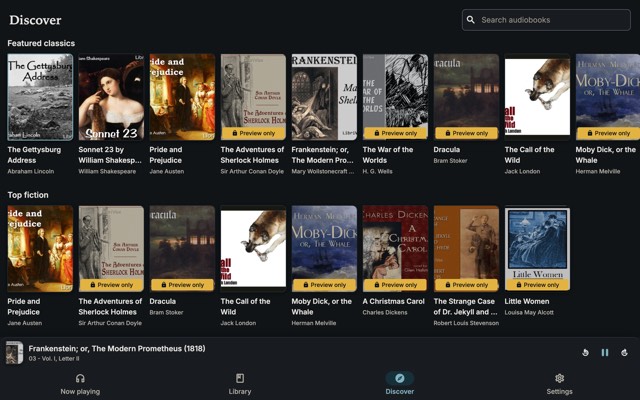The height and width of the screenshot is (400, 640).
Task: Open Top fiction Call of the Wild cover
Action: [253, 249]
